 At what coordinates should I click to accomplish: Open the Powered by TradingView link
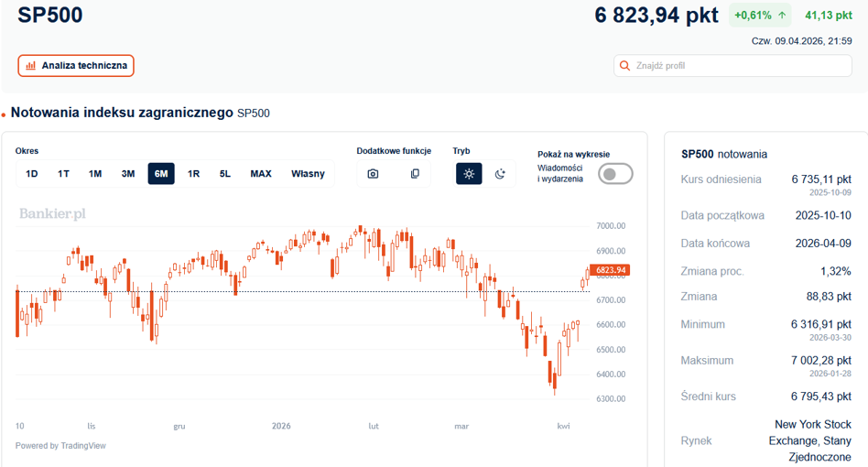tap(60, 445)
